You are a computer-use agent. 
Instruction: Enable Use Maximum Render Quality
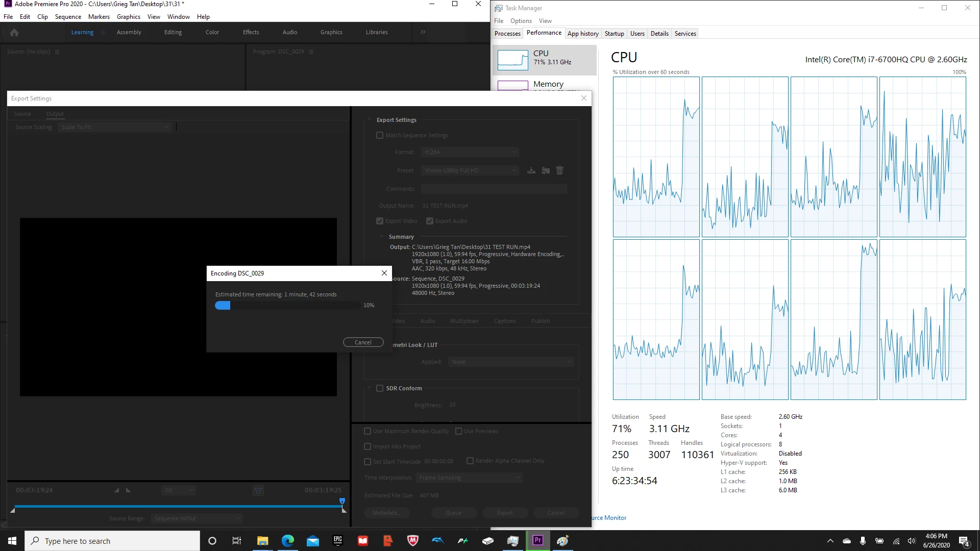tap(367, 432)
